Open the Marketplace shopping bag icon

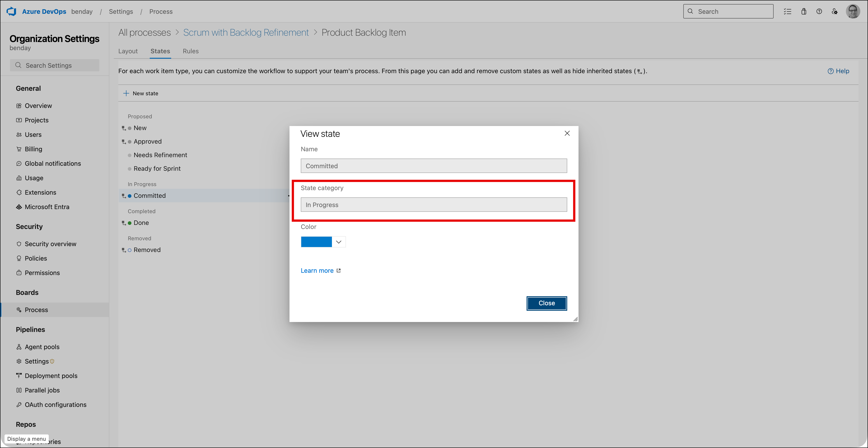804,11
